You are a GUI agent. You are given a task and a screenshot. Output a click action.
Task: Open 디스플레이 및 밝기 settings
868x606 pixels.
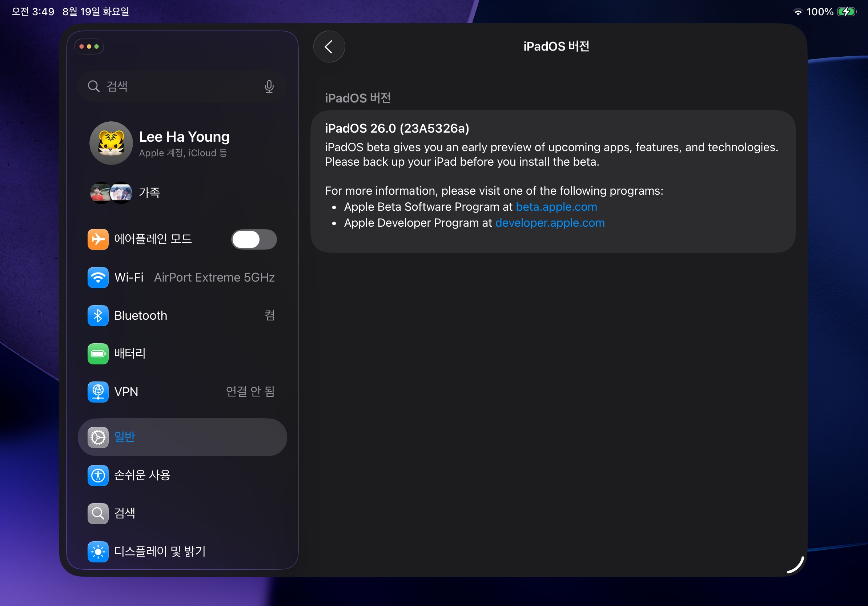pyautogui.click(x=182, y=552)
